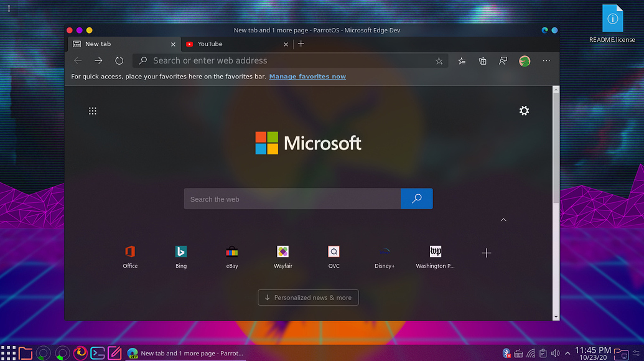644x361 pixels.
Task: Open the clipboard tray icon
Action: pos(543,353)
